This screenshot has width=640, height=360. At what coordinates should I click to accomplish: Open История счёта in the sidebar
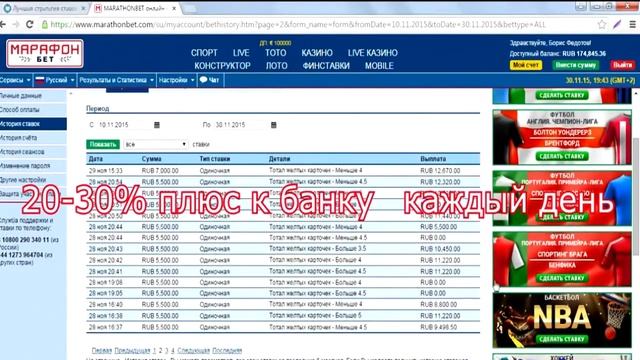(x=33, y=138)
